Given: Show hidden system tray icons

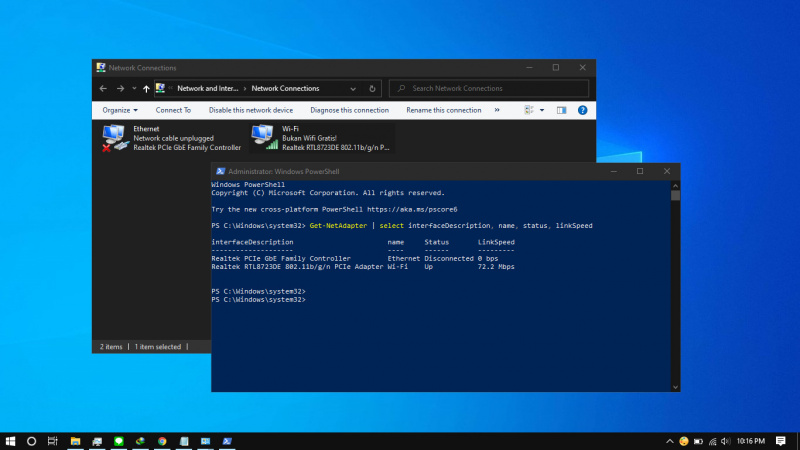Looking at the screenshot, I should point(669,441).
